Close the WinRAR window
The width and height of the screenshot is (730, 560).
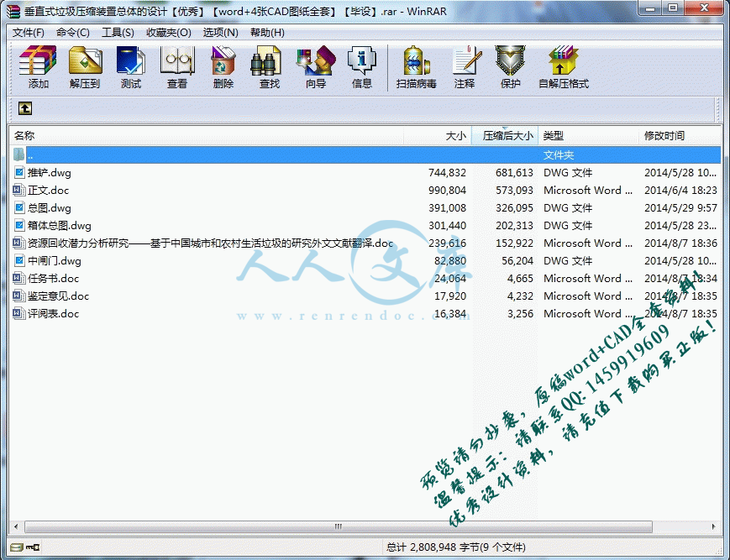click(705, 8)
